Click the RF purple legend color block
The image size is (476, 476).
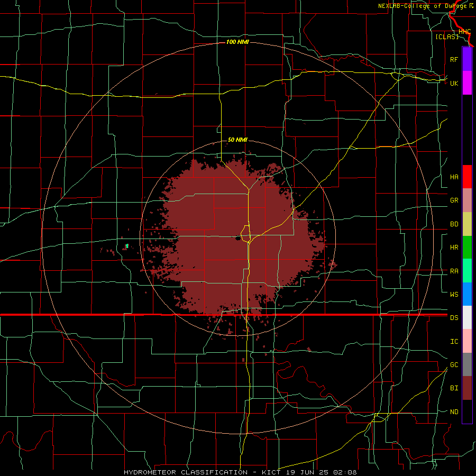click(467, 59)
